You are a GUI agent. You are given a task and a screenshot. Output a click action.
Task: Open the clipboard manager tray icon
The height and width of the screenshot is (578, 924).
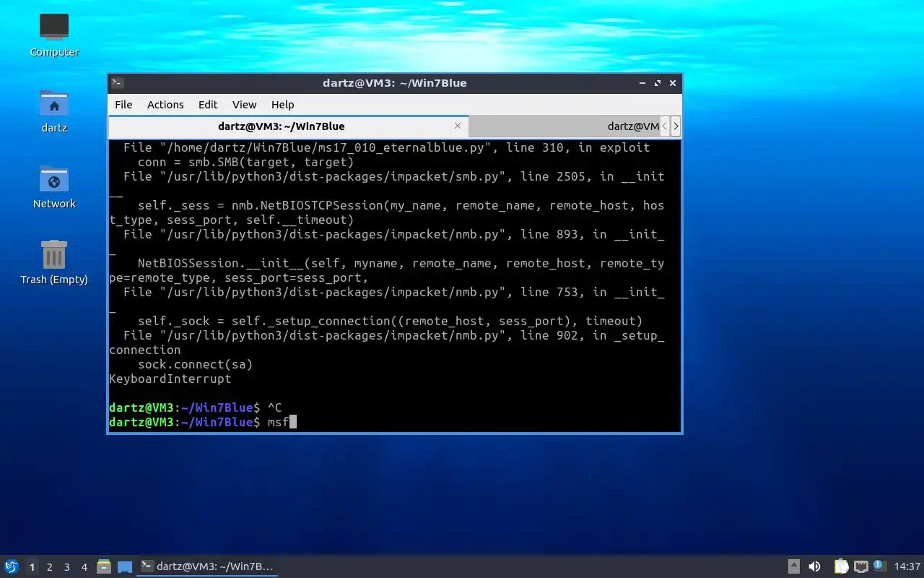click(841, 567)
